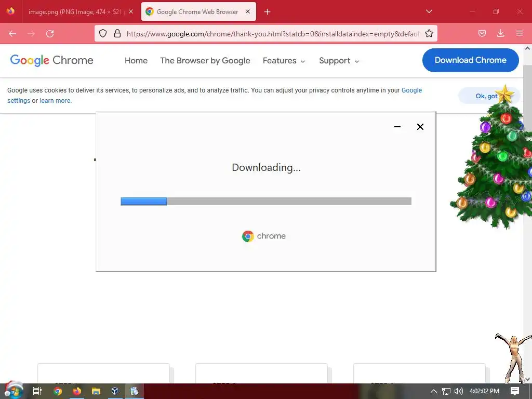The width and height of the screenshot is (532, 399).
Task: Reload the page with the refresh icon
Action: point(50,34)
